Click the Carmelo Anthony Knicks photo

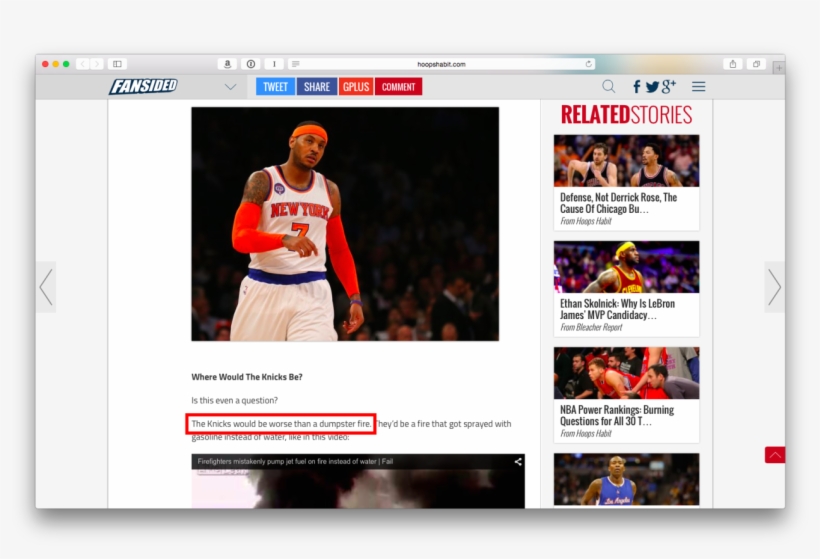345,224
